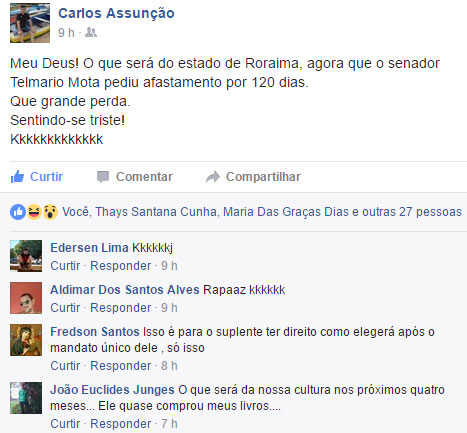
Task: Like Edersen Lima's comment with Curtir
Action: 65,266
